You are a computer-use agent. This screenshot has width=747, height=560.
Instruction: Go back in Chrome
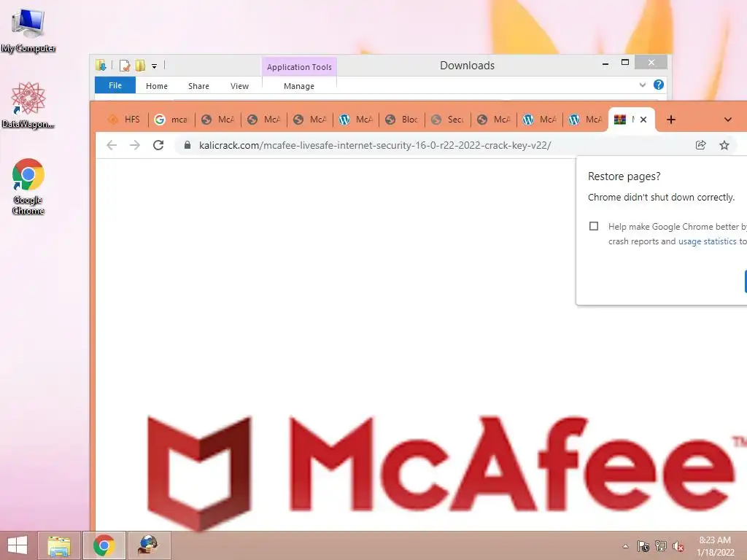coord(112,145)
